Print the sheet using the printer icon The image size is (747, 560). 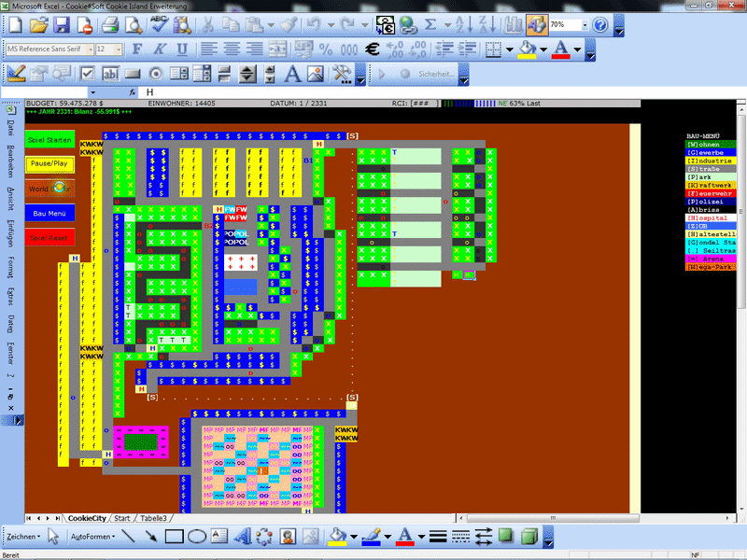click(110, 25)
